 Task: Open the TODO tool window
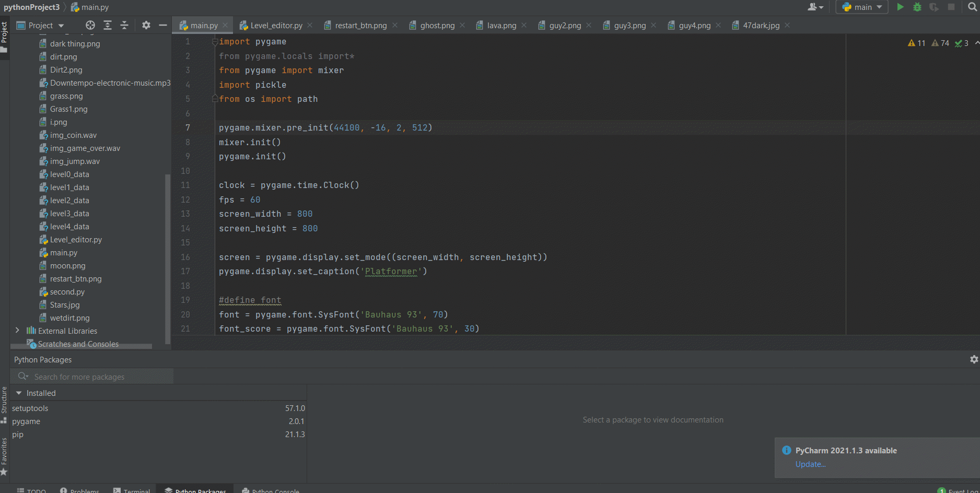pos(31,490)
